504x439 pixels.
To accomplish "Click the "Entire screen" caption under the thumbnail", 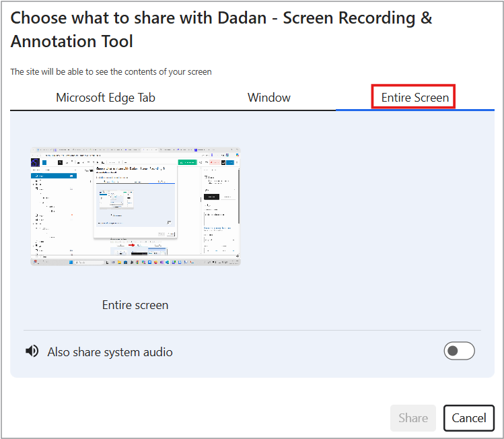I will 135,305.
